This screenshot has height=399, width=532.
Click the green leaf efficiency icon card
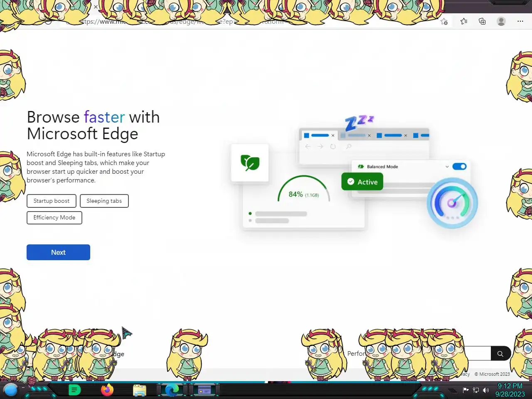(x=250, y=163)
